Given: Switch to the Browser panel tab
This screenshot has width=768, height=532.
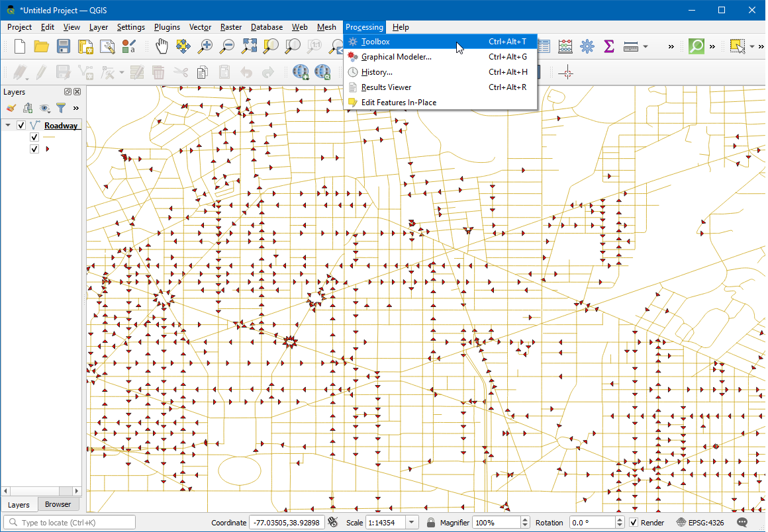Looking at the screenshot, I should point(58,504).
